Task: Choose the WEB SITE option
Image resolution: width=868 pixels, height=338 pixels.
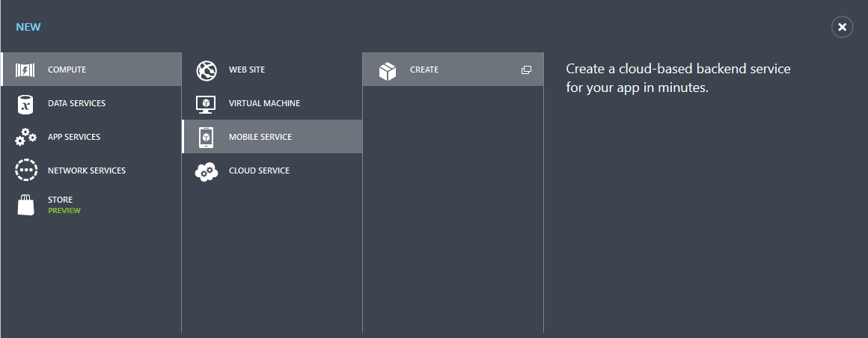Action: tap(272, 70)
